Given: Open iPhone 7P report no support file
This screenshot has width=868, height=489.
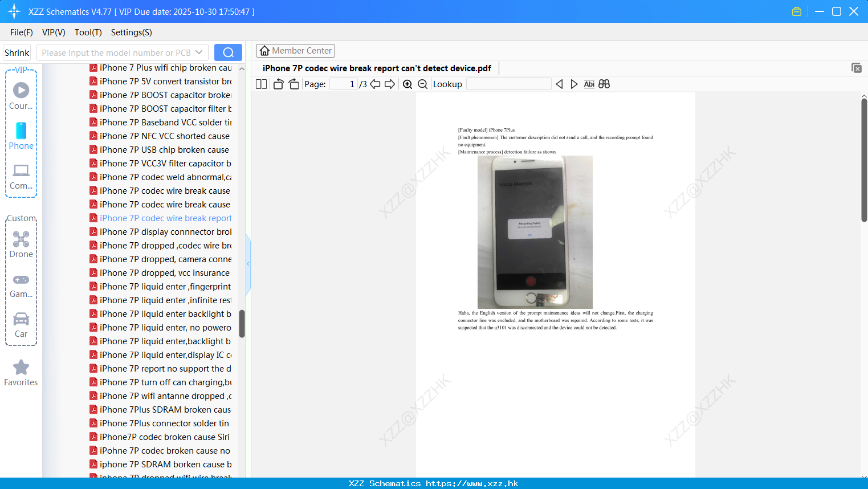Looking at the screenshot, I should tap(161, 369).
